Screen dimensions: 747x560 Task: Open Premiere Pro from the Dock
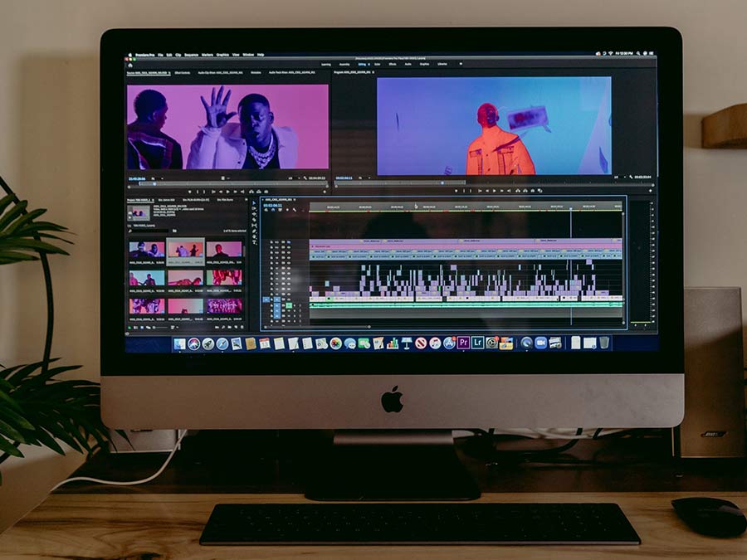pos(463,343)
